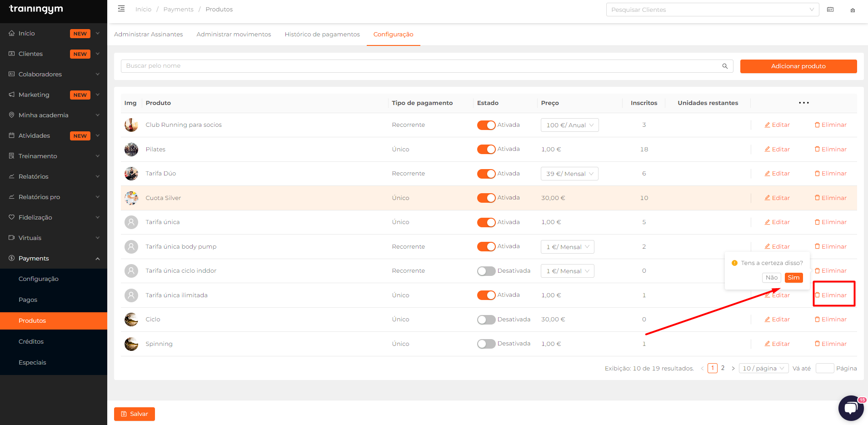The height and width of the screenshot is (425, 868).
Task: Open body pump 1 €/ Mensal dropdown
Action: click(568, 247)
